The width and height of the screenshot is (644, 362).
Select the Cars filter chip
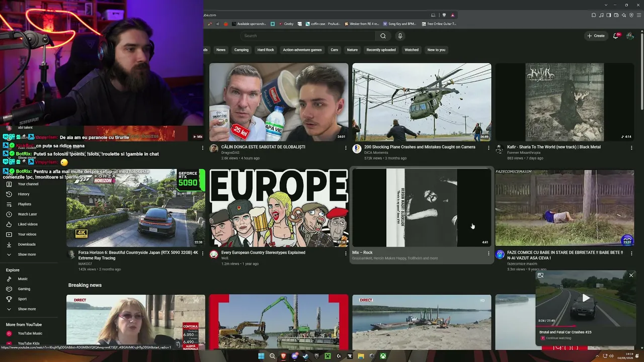[334, 50]
